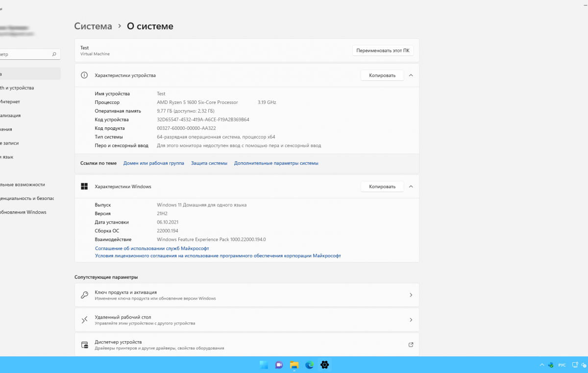The width and height of the screenshot is (588, 373).
Task: Switch the РУС input language indicator
Action: click(x=562, y=365)
